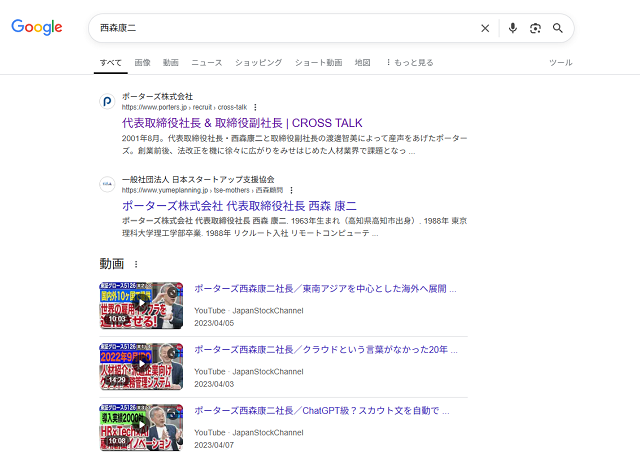
Task: Click the date 2023/04/03
Action: (x=214, y=384)
